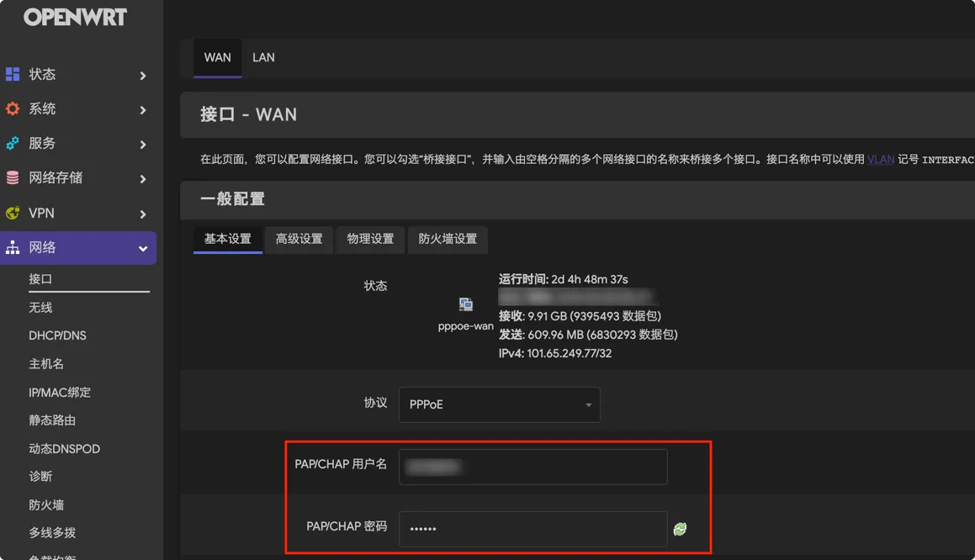Open the 防火墙设置 tab
This screenshot has height=560, width=975.
click(x=448, y=240)
